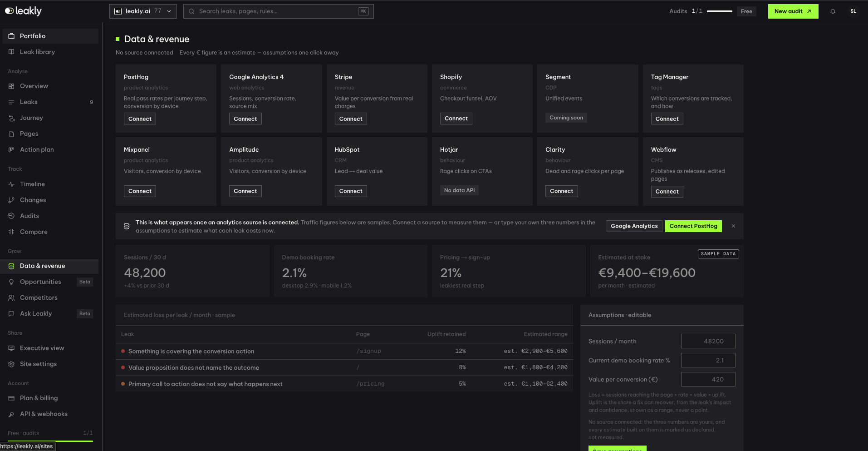The height and width of the screenshot is (451, 868).
Task: Click the 'Coming soon' label on Segment
Action: (x=566, y=118)
